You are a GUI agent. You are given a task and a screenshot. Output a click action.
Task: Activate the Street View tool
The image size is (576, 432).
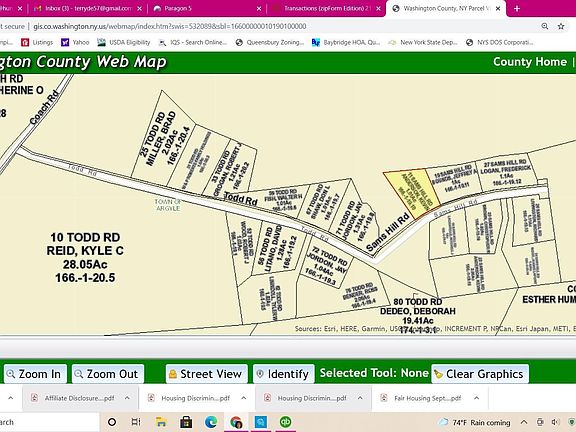click(x=206, y=374)
